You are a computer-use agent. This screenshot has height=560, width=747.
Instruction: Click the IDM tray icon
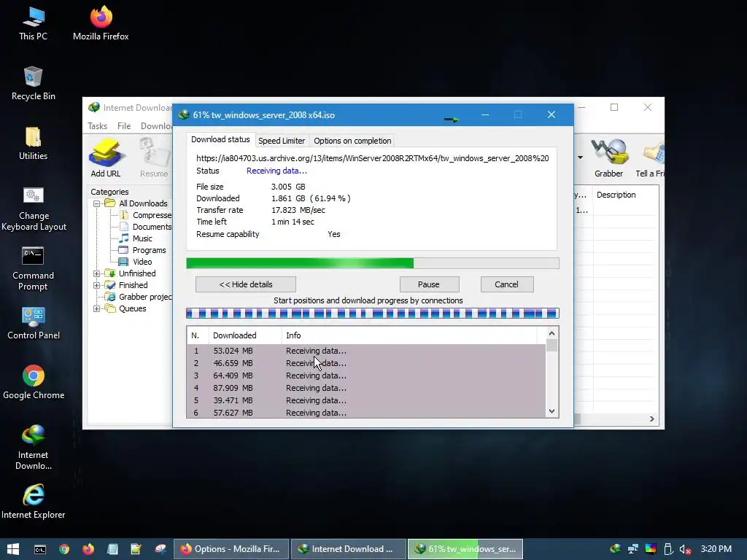point(616,549)
